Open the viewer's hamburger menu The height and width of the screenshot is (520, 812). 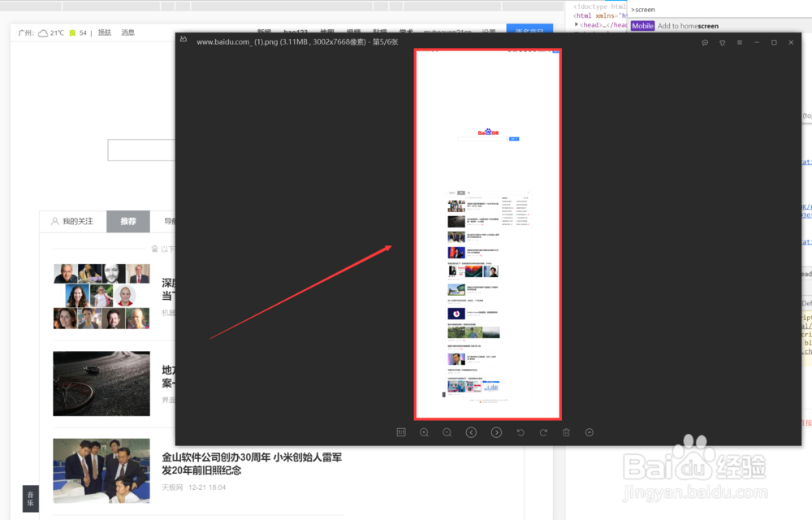(740, 42)
